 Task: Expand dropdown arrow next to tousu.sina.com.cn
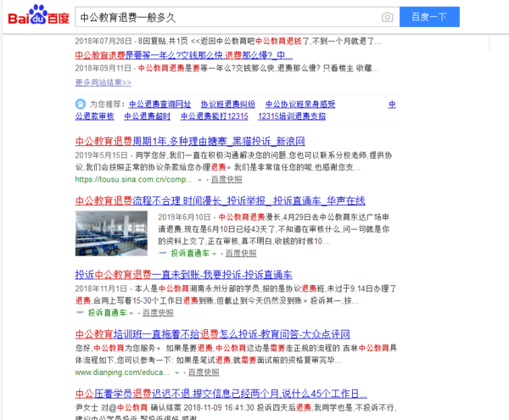pyautogui.click(x=200, y=180)
